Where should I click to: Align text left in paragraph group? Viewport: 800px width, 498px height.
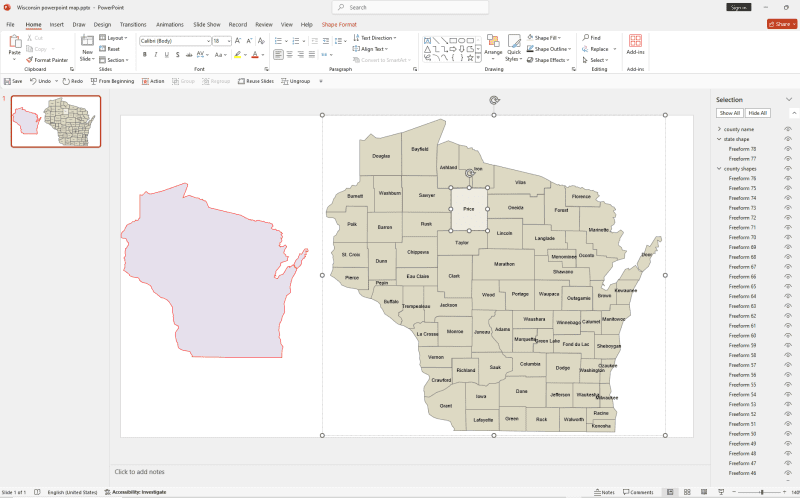click(278, 55)
